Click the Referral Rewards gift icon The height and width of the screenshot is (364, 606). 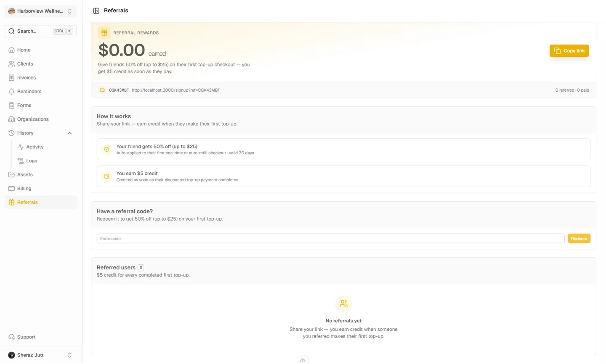[x=104, y=32]
